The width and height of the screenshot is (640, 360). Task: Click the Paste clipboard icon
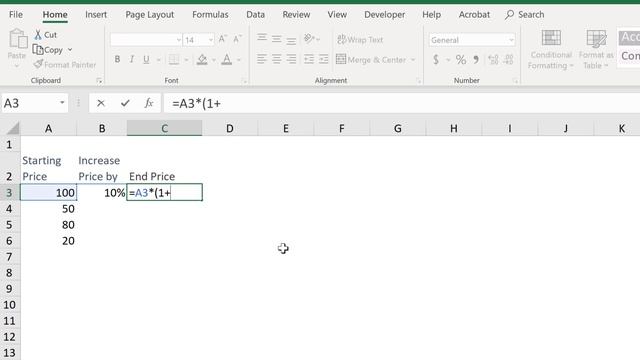[18, 39]
